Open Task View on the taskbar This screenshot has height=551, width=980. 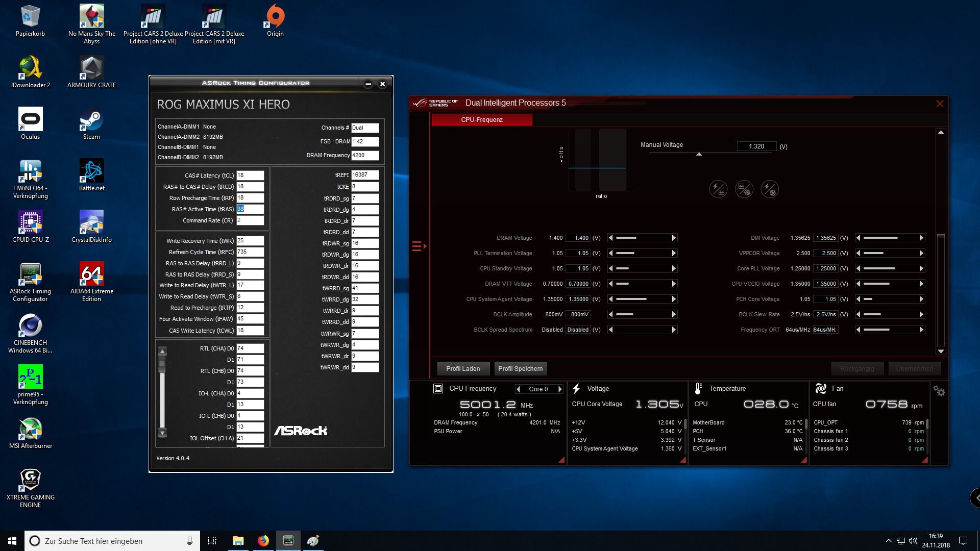pyautogui.click(x=212, y=541)
